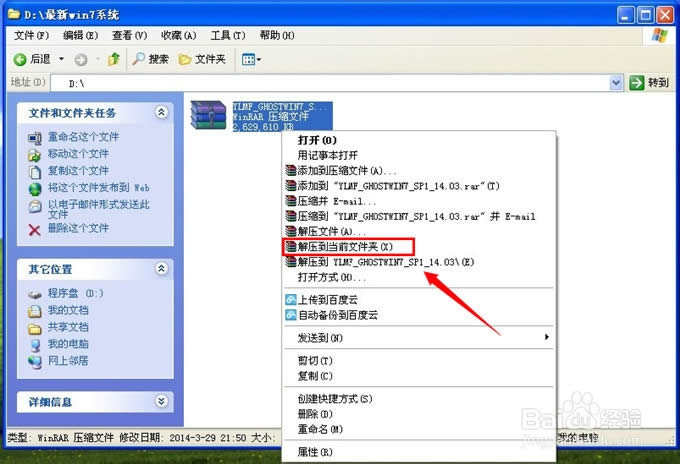This screenshot has width=680, height=464.
Task: Click the grayed Forward arrow icon
Action: tap(81, 59)
